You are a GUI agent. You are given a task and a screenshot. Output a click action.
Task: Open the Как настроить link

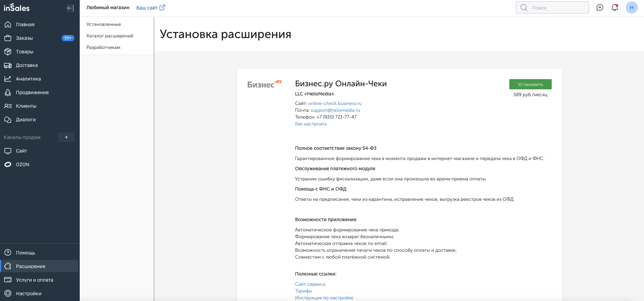coord(311,124)
